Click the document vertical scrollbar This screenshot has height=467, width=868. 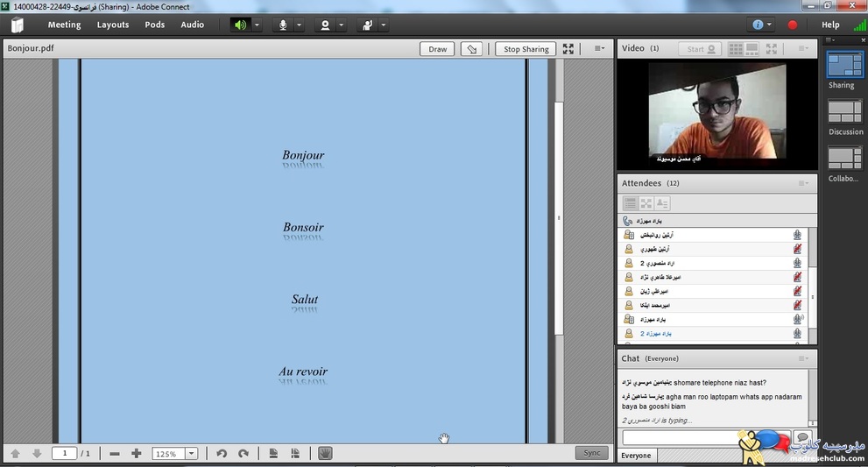coord(559,218)
